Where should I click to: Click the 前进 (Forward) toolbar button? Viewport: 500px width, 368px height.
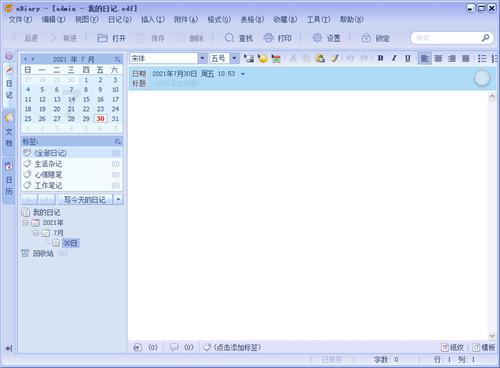pyautogui.click(x=63, y=38)
